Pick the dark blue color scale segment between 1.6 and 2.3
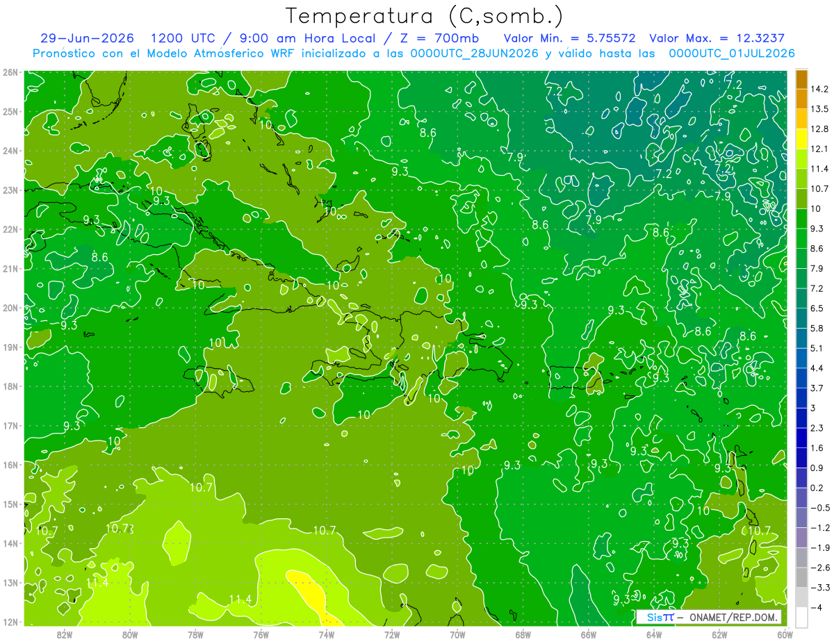The height and width of the screenshot is (644, 834). click(x=801, y=437)
